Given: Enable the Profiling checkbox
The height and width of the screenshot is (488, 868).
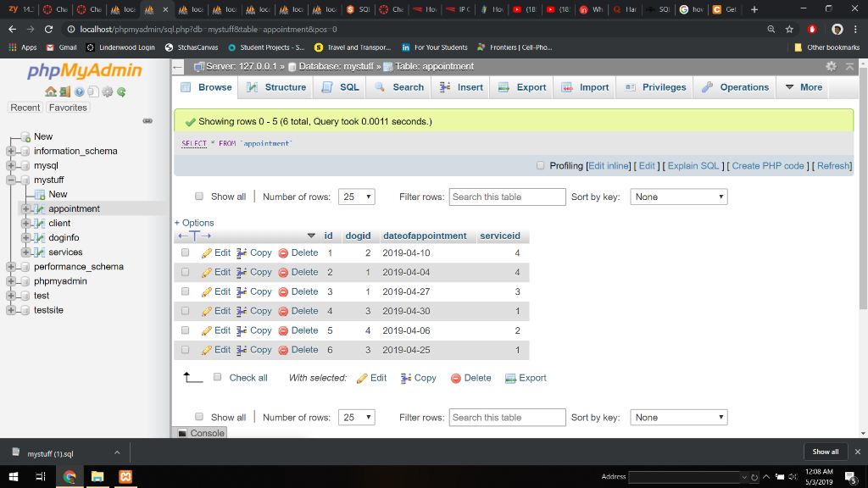Looking at the screenshot, I should coord(540,165).
